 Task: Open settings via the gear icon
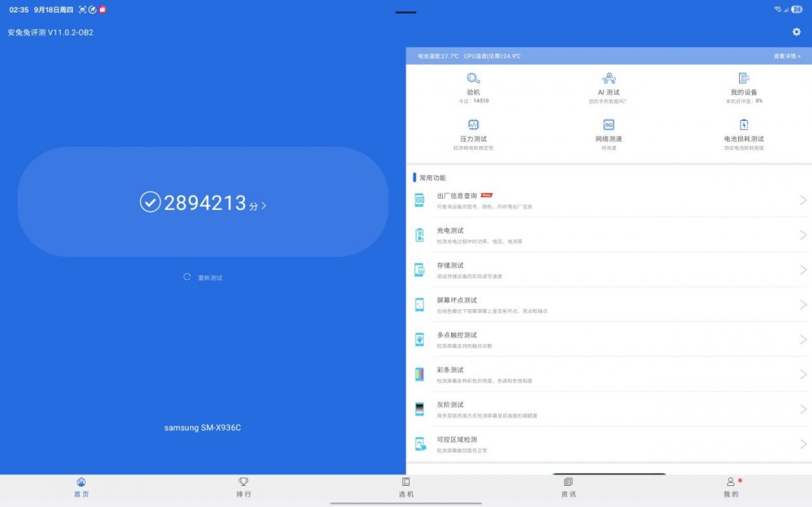[x=796, y=32]
